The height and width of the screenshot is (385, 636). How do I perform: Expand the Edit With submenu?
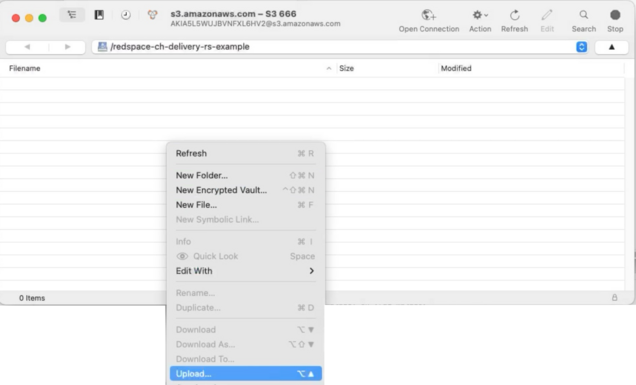245,271
